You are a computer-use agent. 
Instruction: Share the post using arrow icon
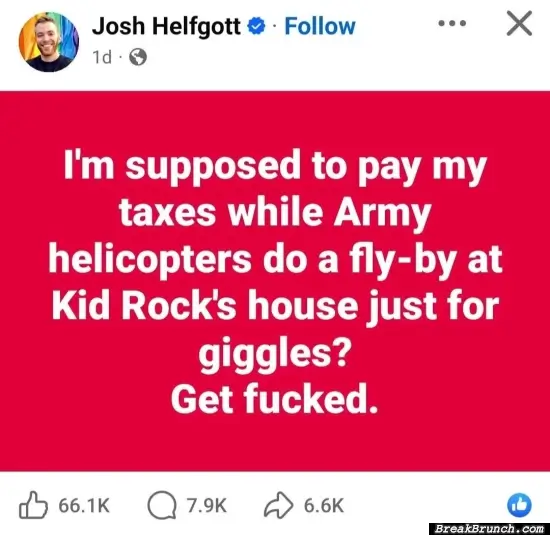[279, 505]
